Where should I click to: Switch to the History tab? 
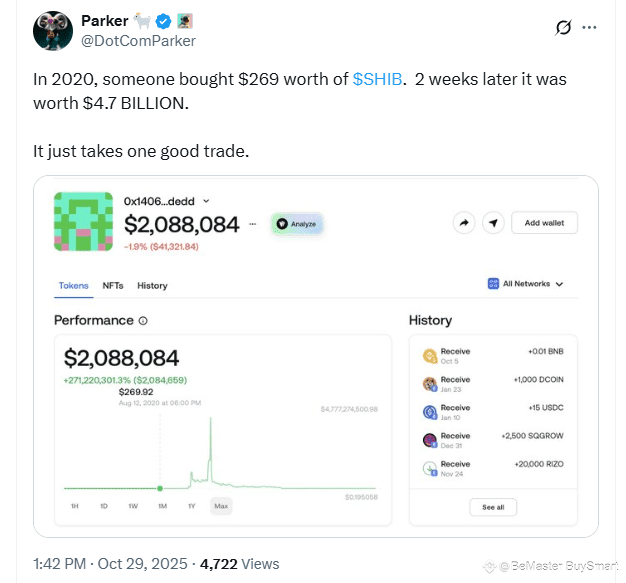tap(152, 286)
